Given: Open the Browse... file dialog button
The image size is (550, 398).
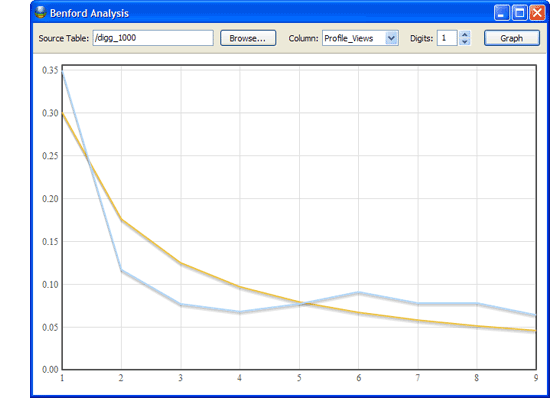Looking at the screenshot, I should point(248,38).
